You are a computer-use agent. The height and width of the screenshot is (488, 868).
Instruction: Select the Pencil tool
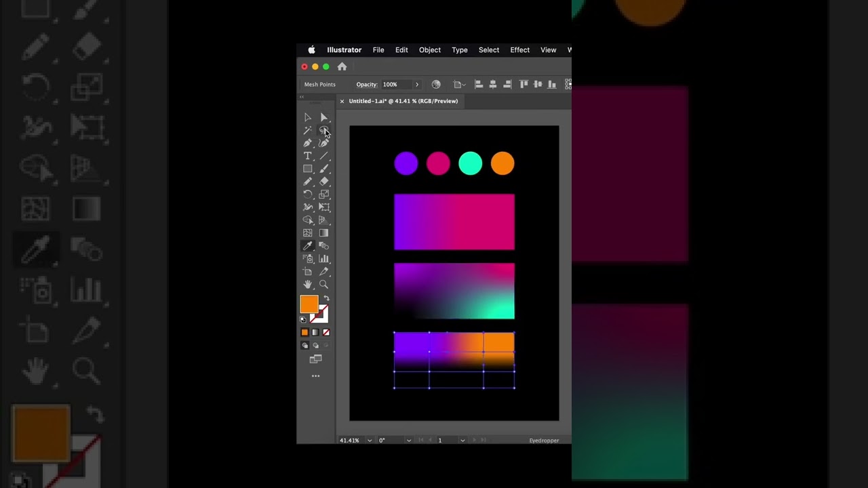pos(307,182)
